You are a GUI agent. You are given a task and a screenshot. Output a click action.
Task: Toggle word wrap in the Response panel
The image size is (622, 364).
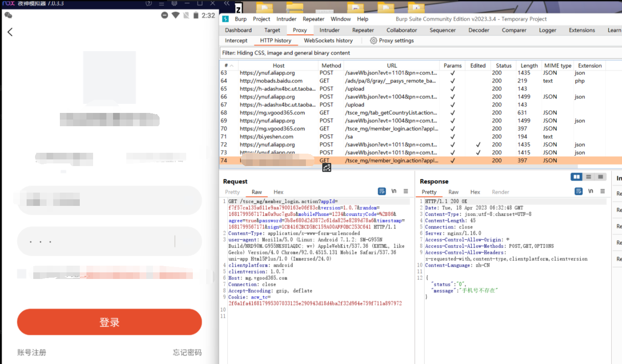[x=579, y=191]
